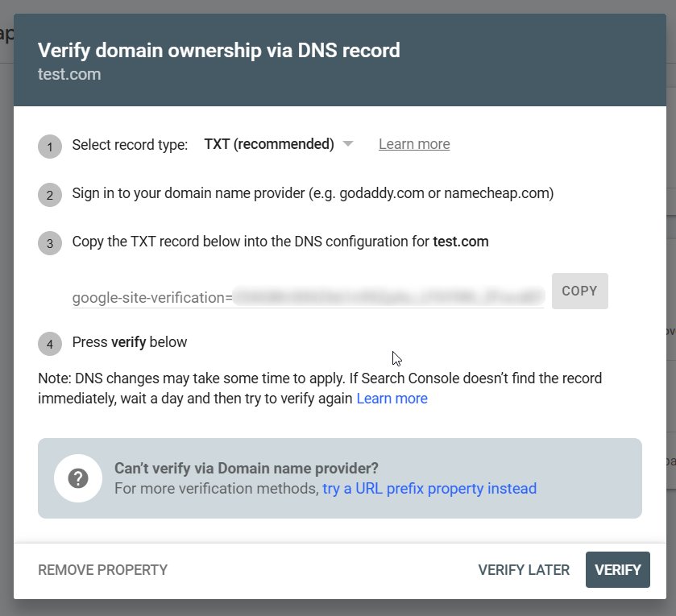The width and height of the screenshot is (676, 616).
Task: Click the step 4 number circle
Action: [50, 344]
